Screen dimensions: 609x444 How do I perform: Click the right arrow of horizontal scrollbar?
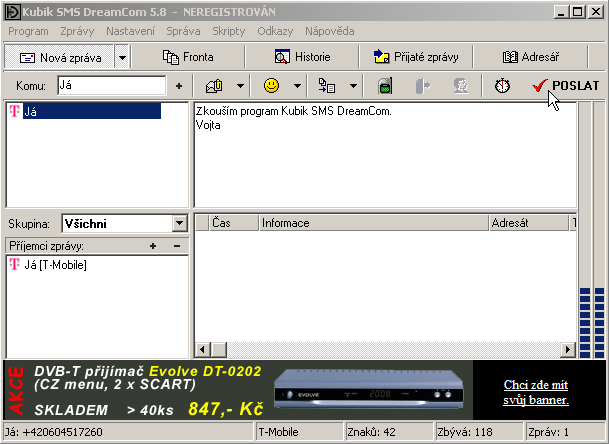[x=568, y=350]
